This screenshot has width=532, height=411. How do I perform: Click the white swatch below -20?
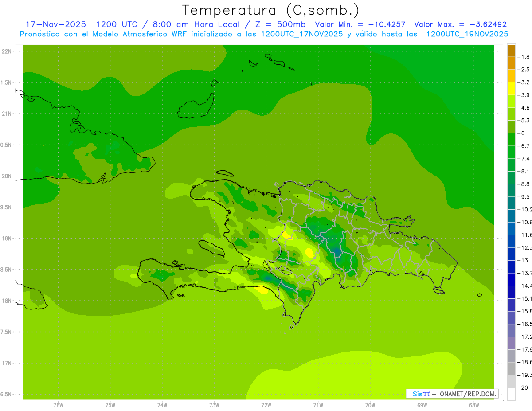[511, 394]
